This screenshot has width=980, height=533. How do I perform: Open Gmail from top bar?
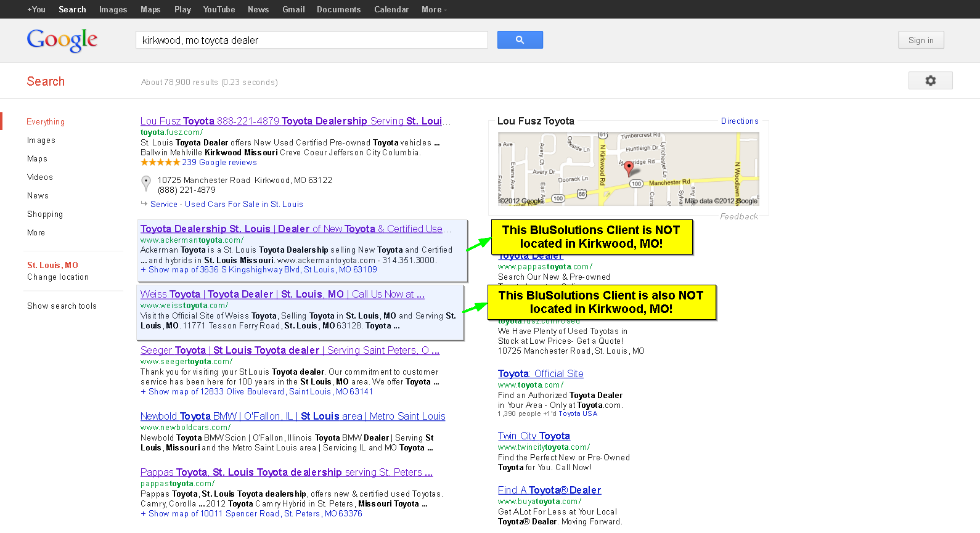click(x=293, y=9)
